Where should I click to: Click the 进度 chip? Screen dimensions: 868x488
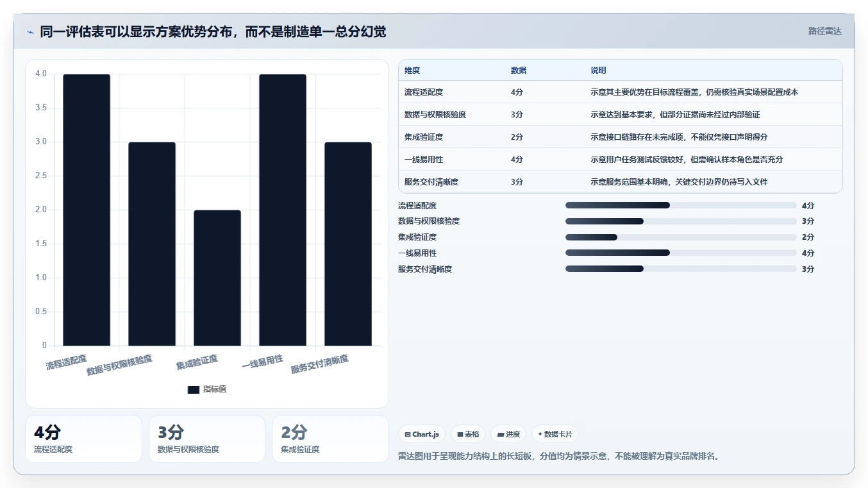pyautogui.click(x=508, y=434)
